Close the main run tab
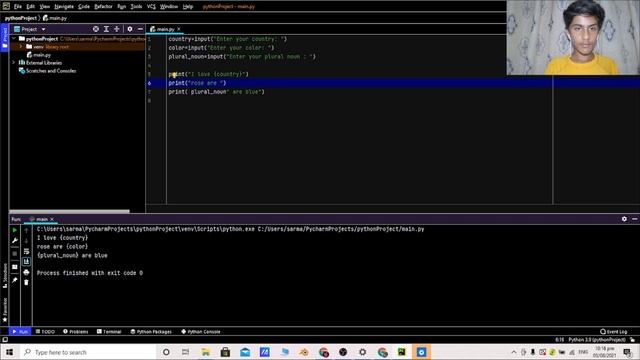Image resolution: width=640 pixels, height=360 pixels. point(52,220)
